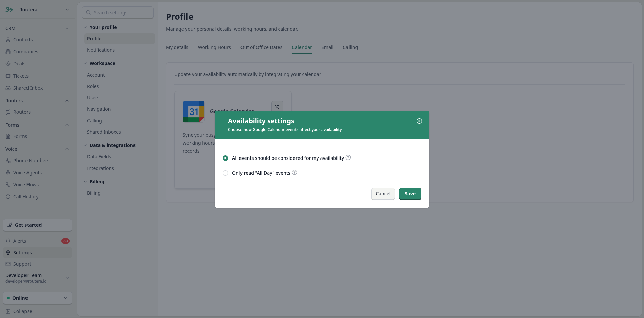The height and width of the screenshot is (318, 644).
Task: Select Profile in settings menu
Action: [119, 39]
